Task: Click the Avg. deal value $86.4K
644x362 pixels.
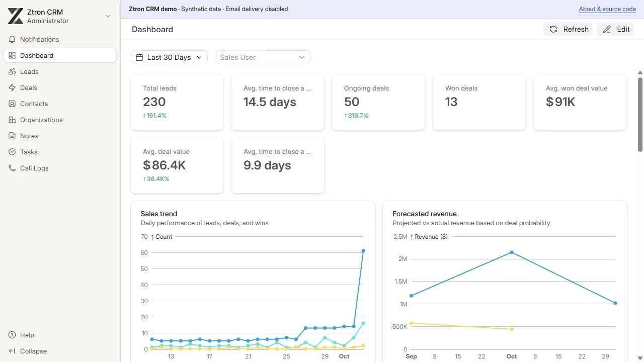Action: pos(165,165)
